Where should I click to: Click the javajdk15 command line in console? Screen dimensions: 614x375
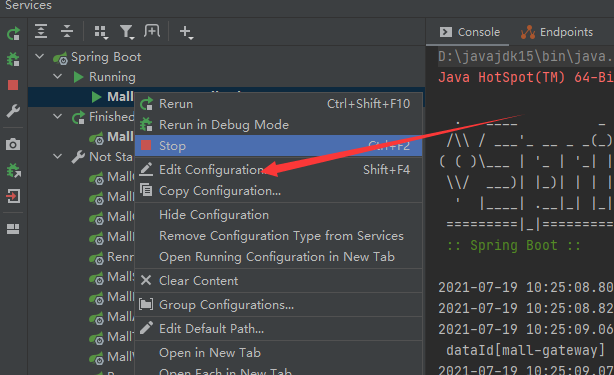click(x=526, y=57)
